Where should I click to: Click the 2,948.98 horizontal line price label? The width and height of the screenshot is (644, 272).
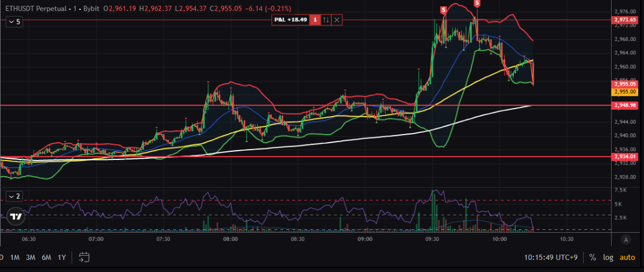coord(625,105)
